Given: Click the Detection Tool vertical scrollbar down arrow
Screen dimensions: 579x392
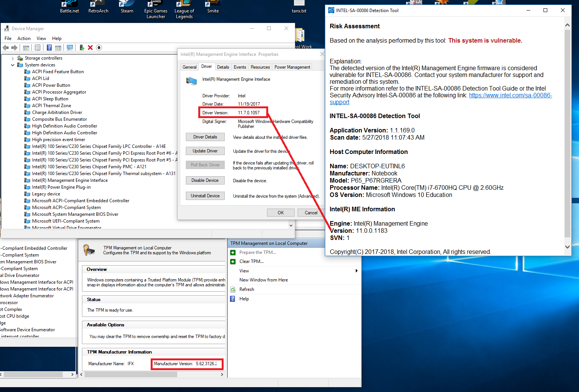Looking at the screenshot, I should point(567,247).
